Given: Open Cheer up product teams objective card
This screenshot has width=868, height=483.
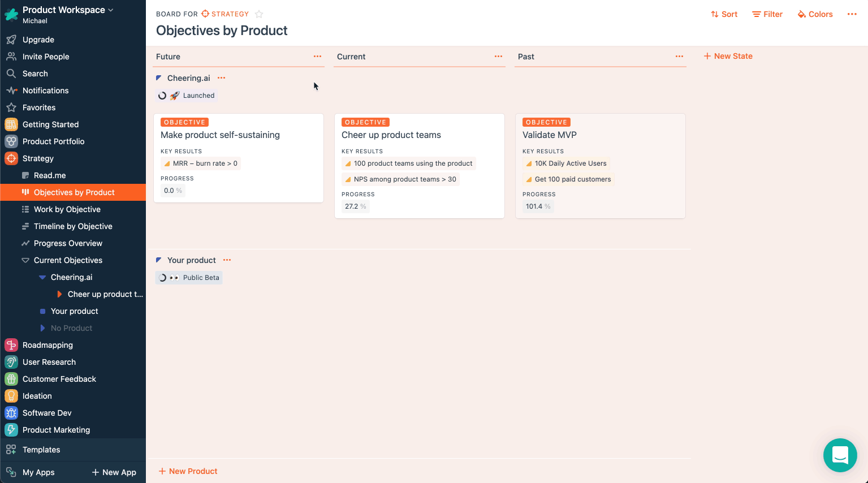Looking at the screenshot, I should (420, 166).
